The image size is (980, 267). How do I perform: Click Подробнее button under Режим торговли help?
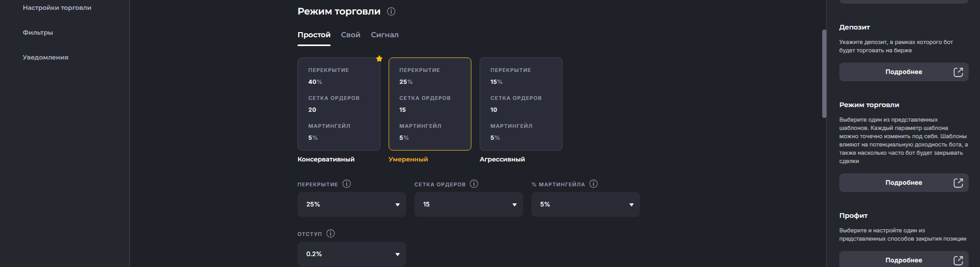point(904,183)
